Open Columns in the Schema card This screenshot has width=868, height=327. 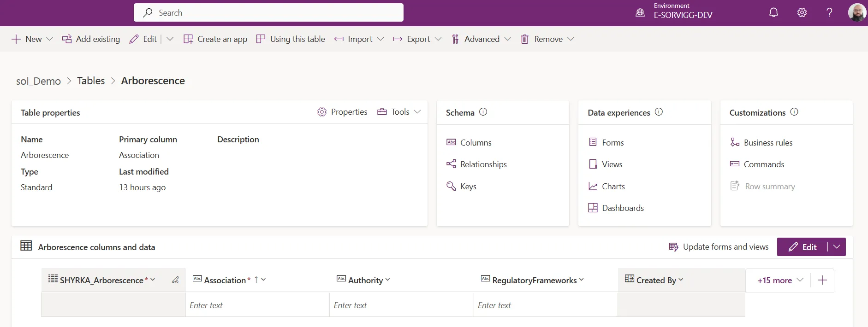[476, 143]
